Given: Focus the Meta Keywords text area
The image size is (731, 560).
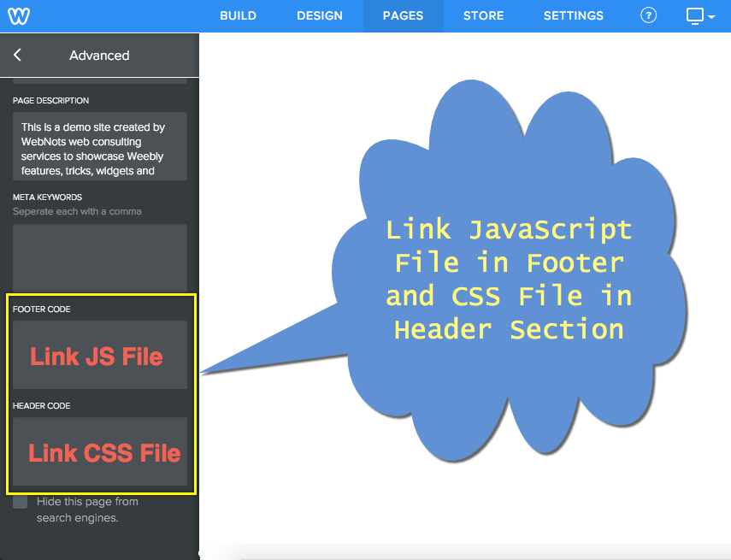Looking at the screenshot, I should 99,257.
